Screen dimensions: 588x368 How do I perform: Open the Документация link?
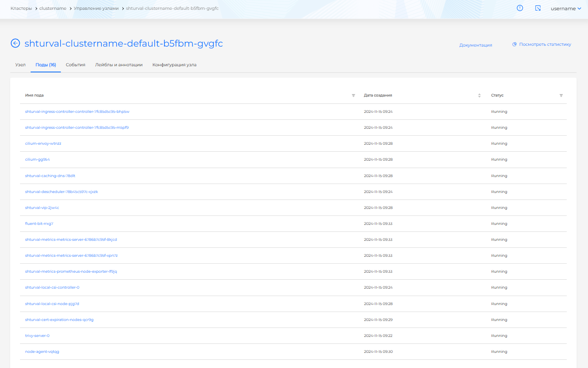click(x=476, y=45)
